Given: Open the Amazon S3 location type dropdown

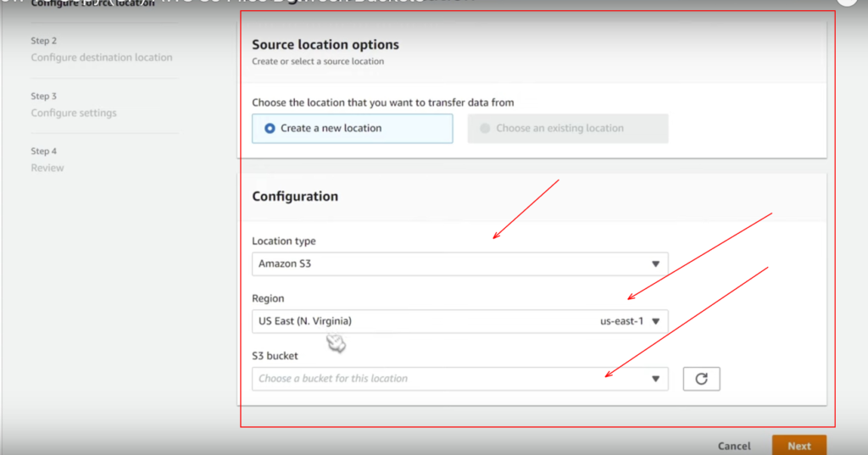Looking at the screenshot, I should [x=458, y=264].
